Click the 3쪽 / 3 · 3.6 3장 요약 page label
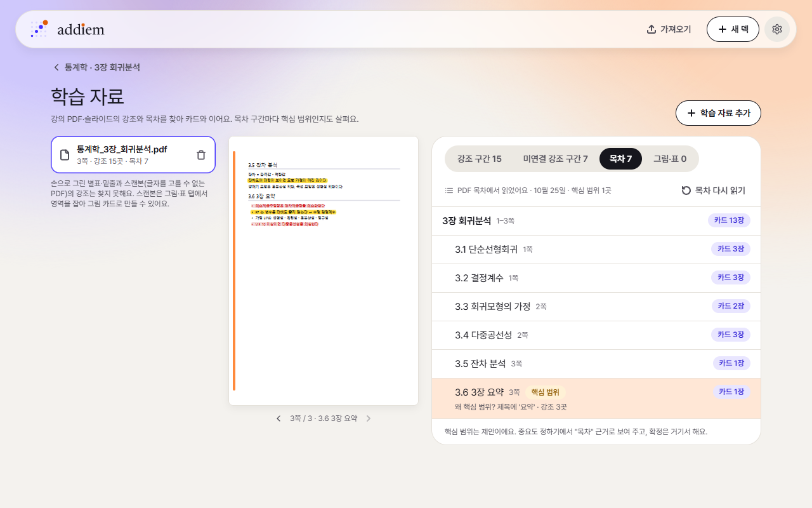Screen dimensions: 812x508 (x=324, y=418)
